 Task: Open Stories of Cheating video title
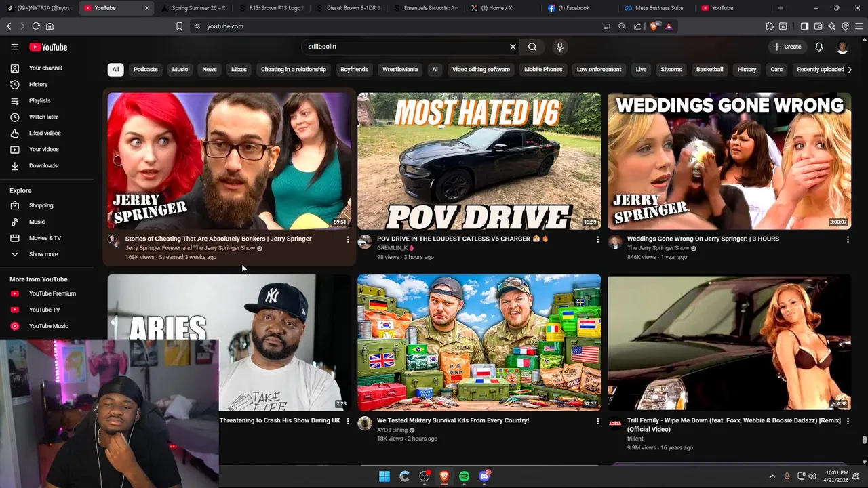point(218,239)
